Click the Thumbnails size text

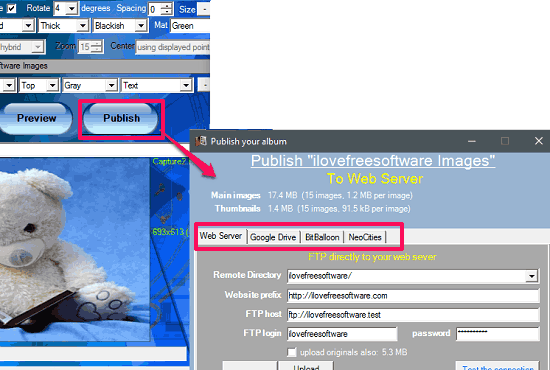[339, 209]
